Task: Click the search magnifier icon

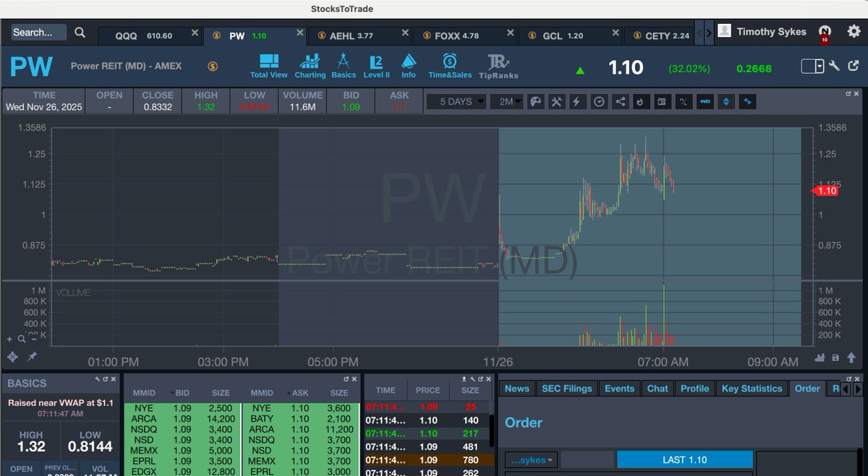Action: [80, 33]
